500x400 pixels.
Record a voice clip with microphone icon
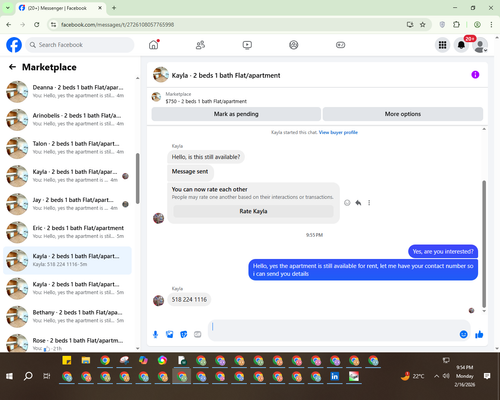155,334
